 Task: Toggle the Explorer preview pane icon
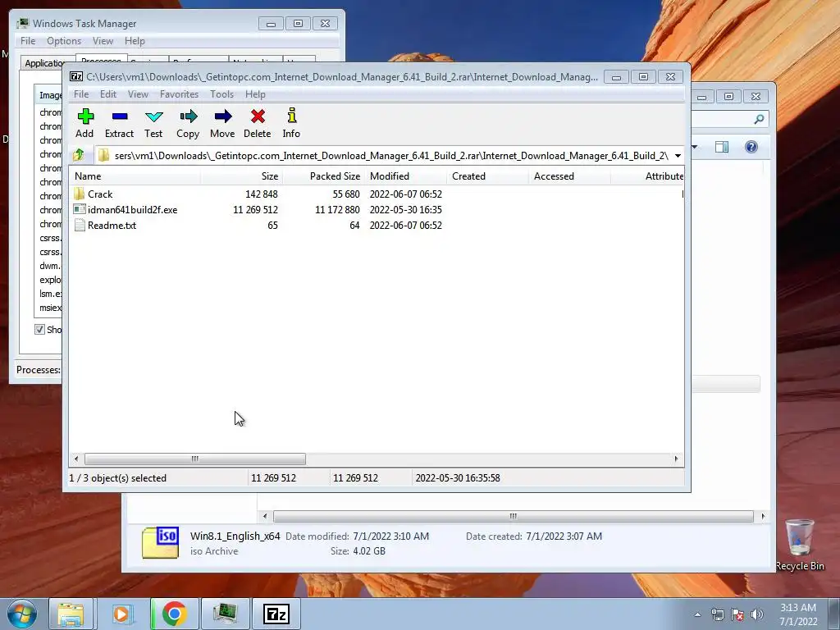pos(722,147)
